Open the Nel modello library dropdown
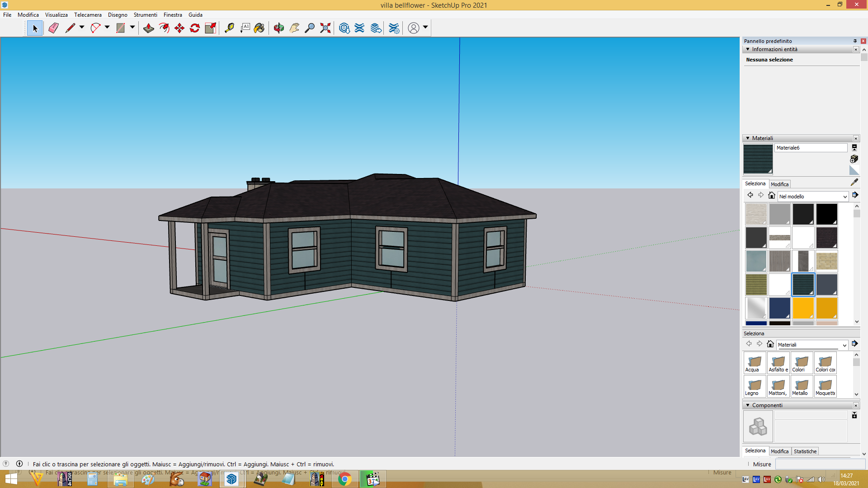 pyautogui.click(x=813, y=197)
